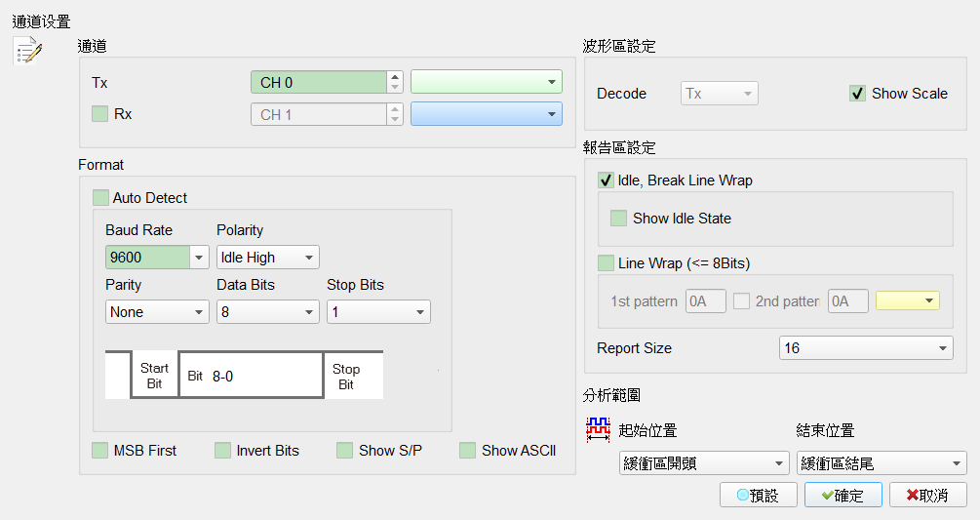Viewport: 980px width, 520px height.
Task: Confirm with the 確定 button
Action: (x=843, y=495)
